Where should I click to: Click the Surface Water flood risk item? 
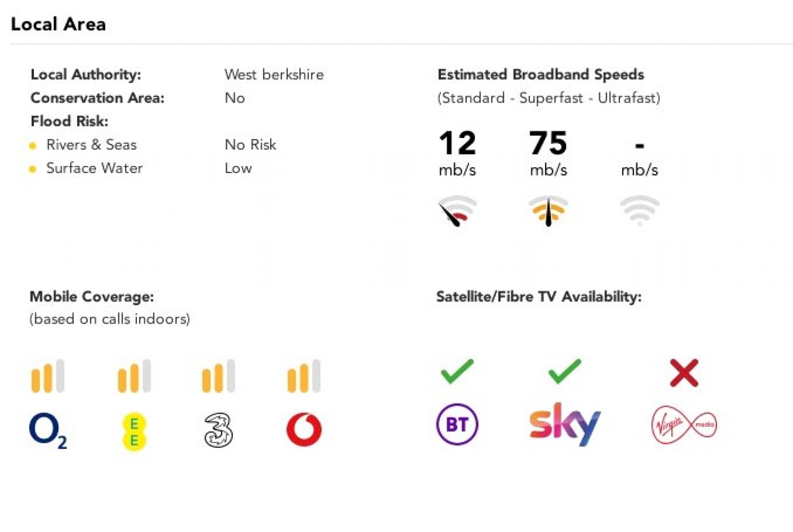(94, 168)
